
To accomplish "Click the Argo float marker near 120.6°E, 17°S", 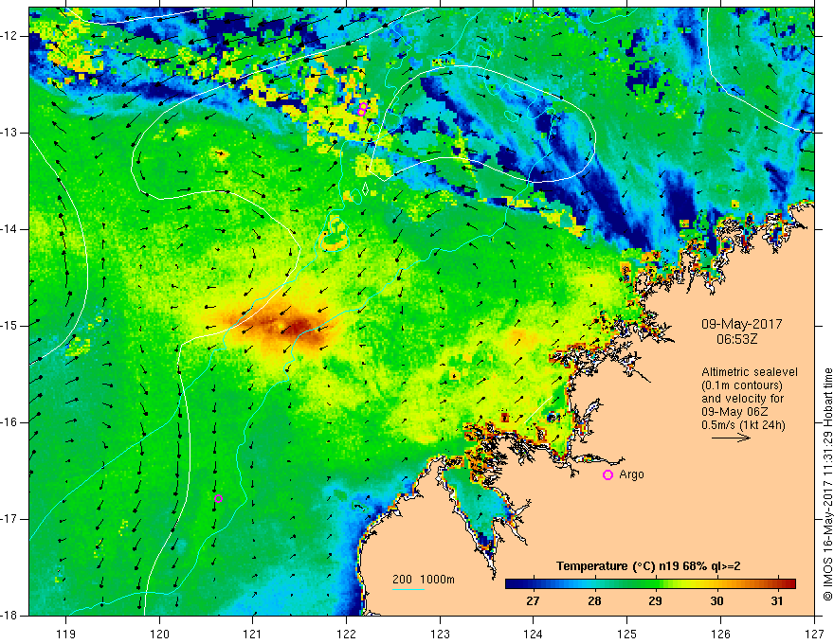I will pos(218,498).
